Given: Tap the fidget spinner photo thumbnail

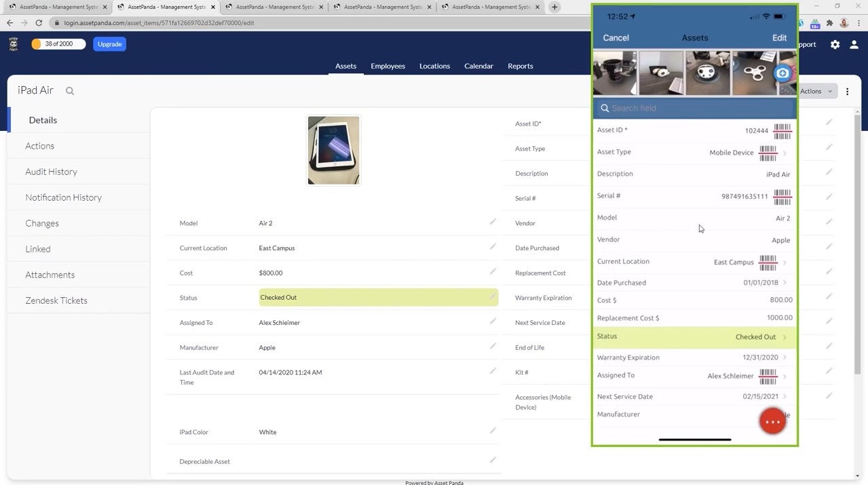Looking at the screenshot, I should (755, 73).
